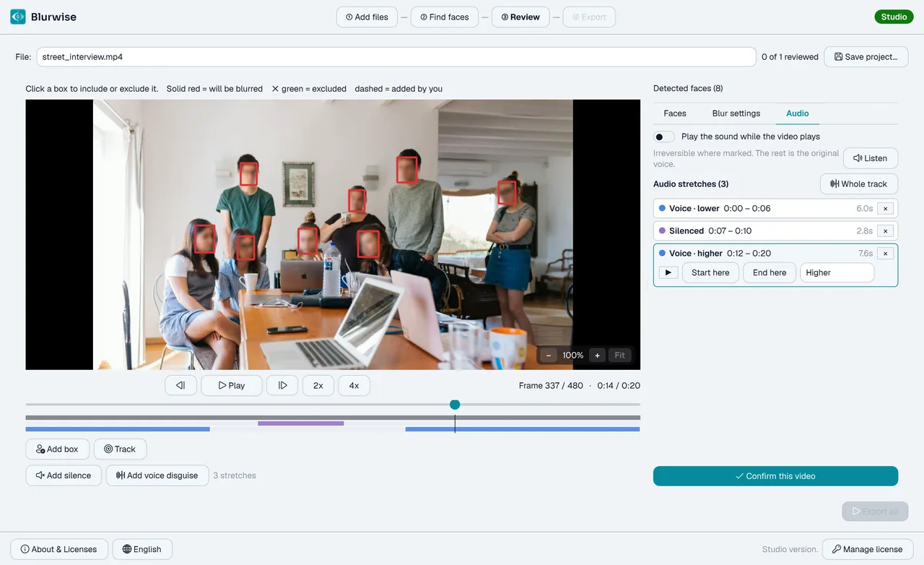The height and width of the screenshot is (565, 924).
Task: Fit the video to the view
Action: click(x=620, y=355)
